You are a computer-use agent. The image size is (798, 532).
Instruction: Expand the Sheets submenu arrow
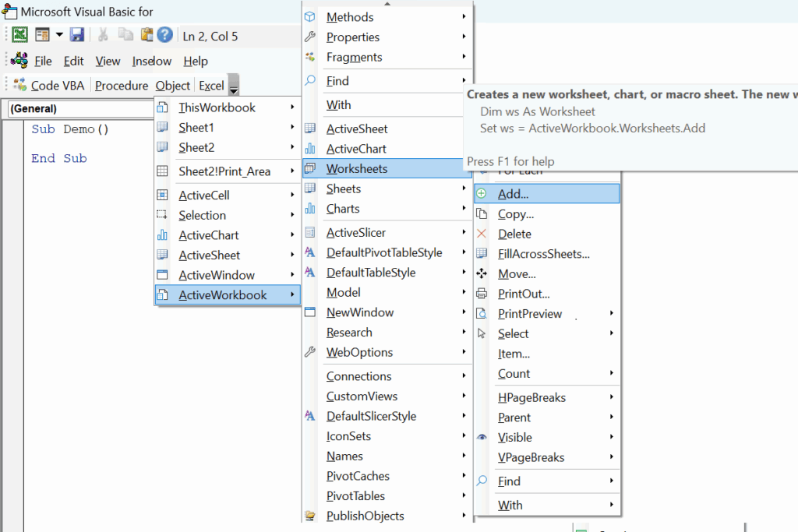coord(464,188)
